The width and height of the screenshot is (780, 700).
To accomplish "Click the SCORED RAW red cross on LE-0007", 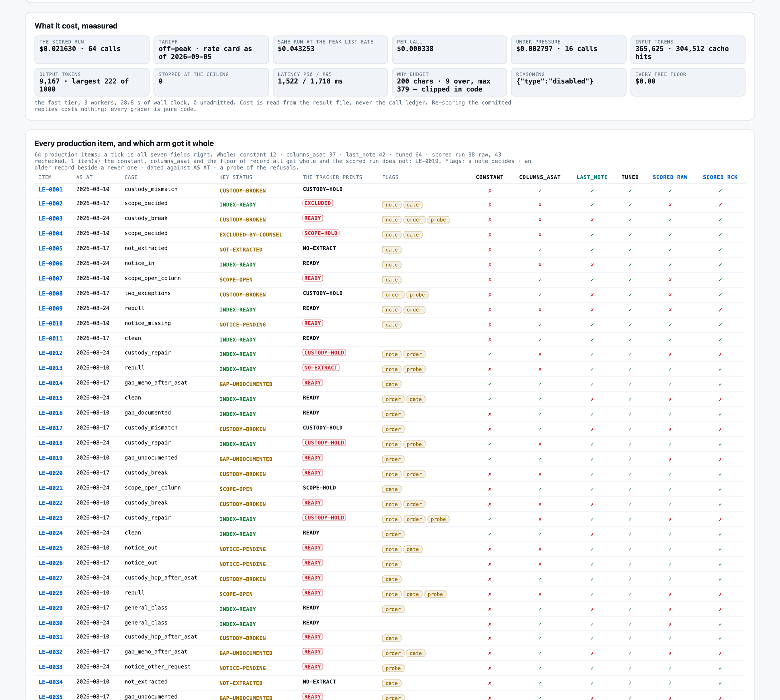I will [x=670, y=279].
